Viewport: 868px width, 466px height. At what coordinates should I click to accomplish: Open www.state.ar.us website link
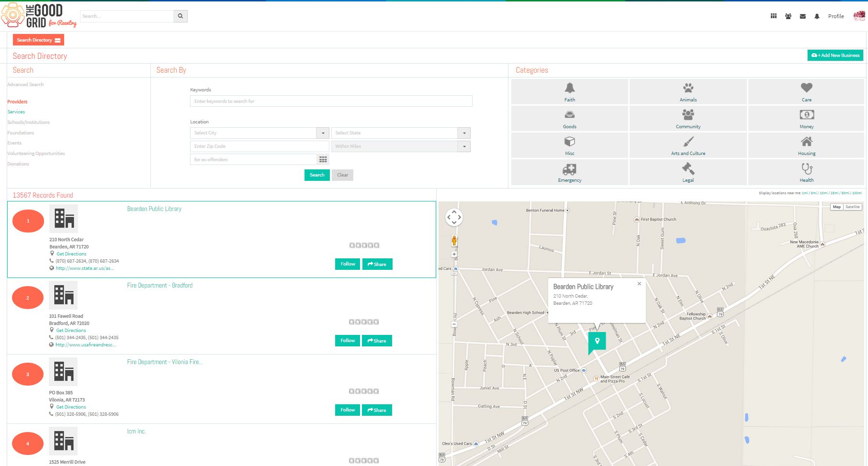[85, 268]
